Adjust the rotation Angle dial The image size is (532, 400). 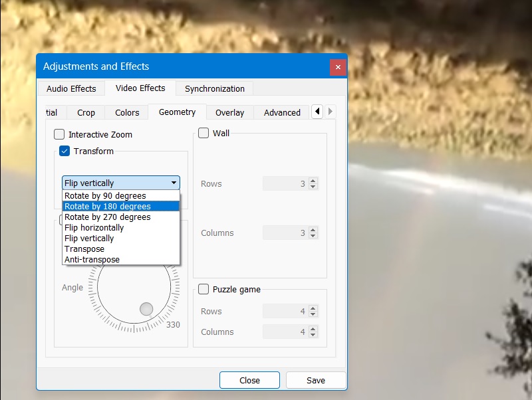tap(146, 308)
